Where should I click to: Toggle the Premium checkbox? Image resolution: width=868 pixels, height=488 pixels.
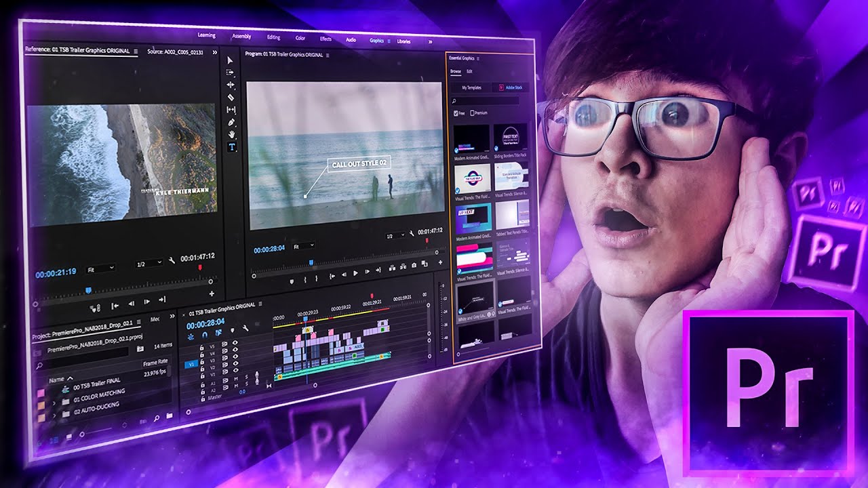[x=473, y=113]
